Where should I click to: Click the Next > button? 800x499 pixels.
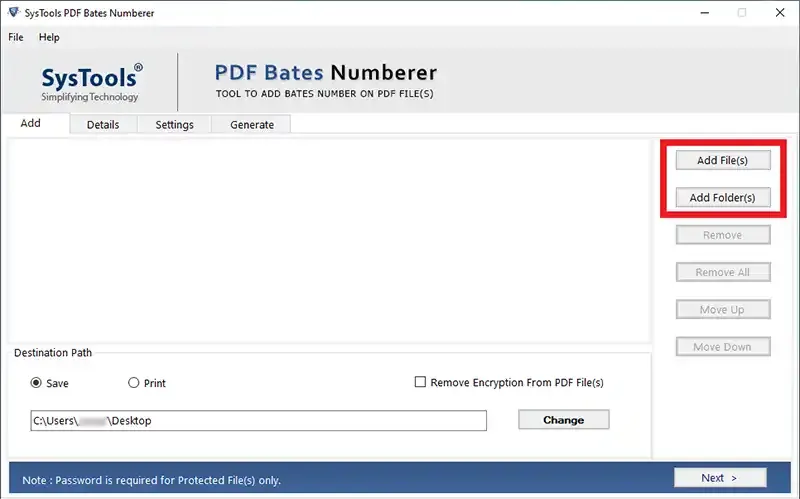point(720,478)
